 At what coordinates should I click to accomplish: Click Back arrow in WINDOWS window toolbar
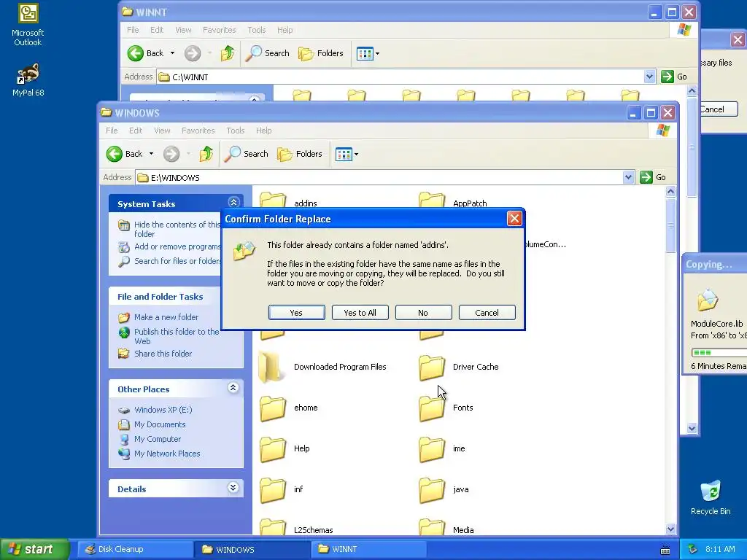[x=115, y=154]
